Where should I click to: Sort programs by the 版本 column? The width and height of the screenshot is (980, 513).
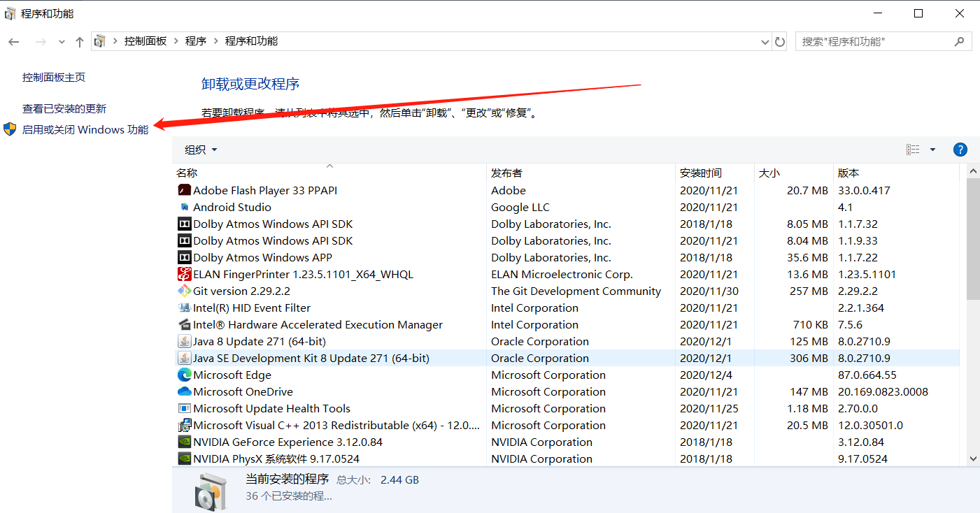click(x=896, y=173)
